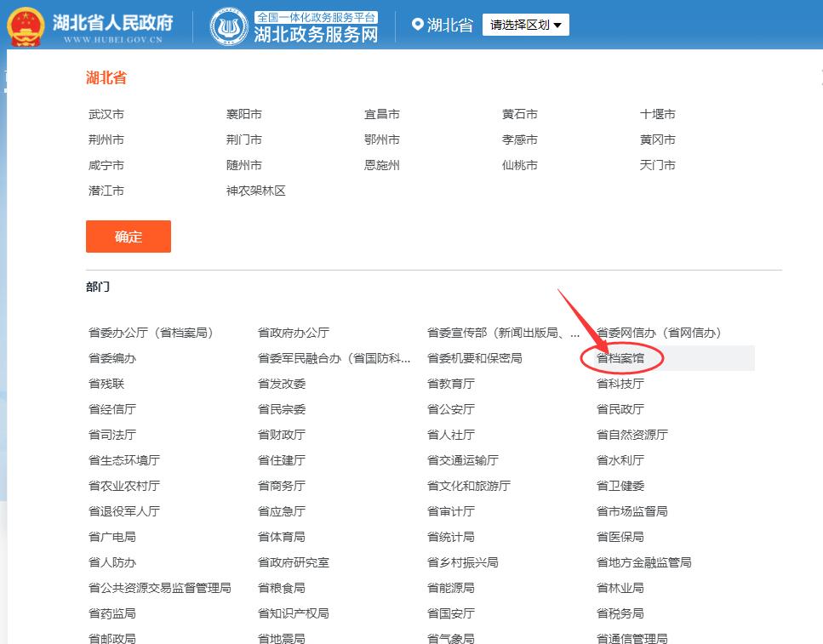Screen dimensions: 823x644
Task: Open 省文化和旅游厅 department
Action: (x=469, y=486)
